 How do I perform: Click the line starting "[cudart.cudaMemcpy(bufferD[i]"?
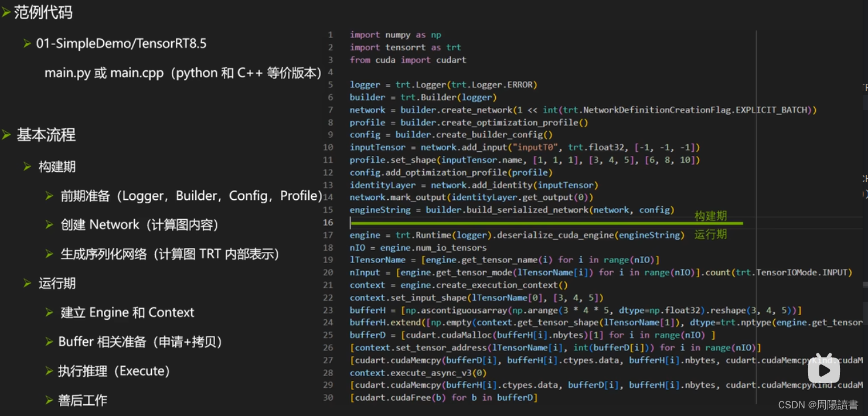pyautogui.click(x=607, y=360)
